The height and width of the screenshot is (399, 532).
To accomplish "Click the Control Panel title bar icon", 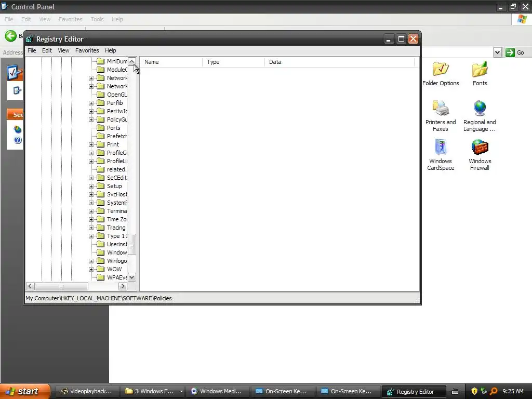I will tap(4, 6).
